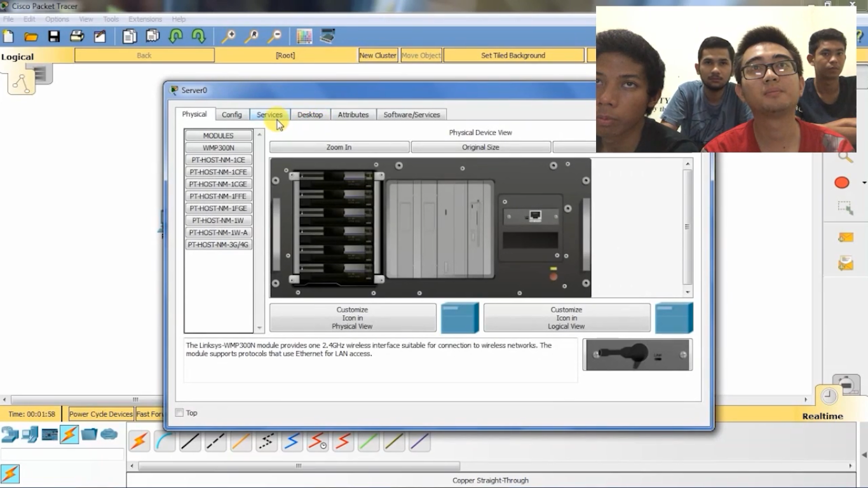
Task: Select End Devices category icon
Action: 30,435
